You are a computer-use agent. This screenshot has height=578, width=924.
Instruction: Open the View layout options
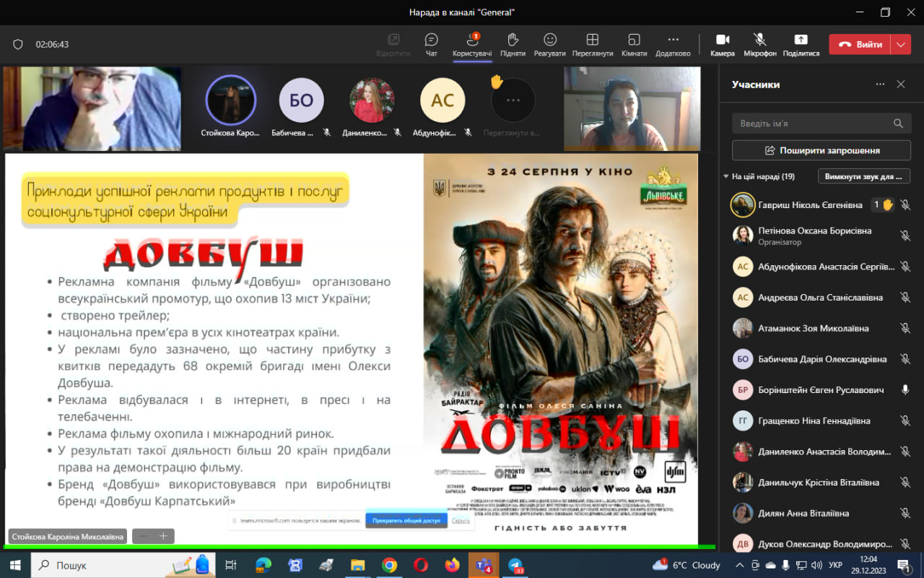pos(592,43)
